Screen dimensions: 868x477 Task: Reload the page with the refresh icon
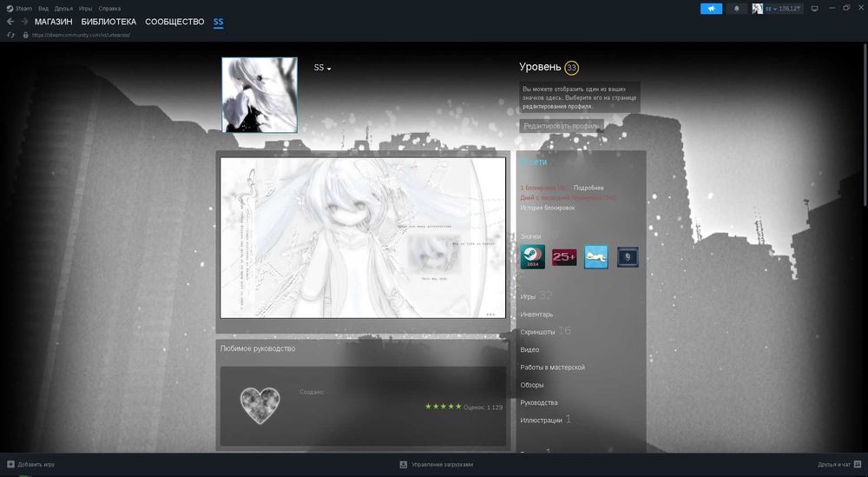(10, 35)
